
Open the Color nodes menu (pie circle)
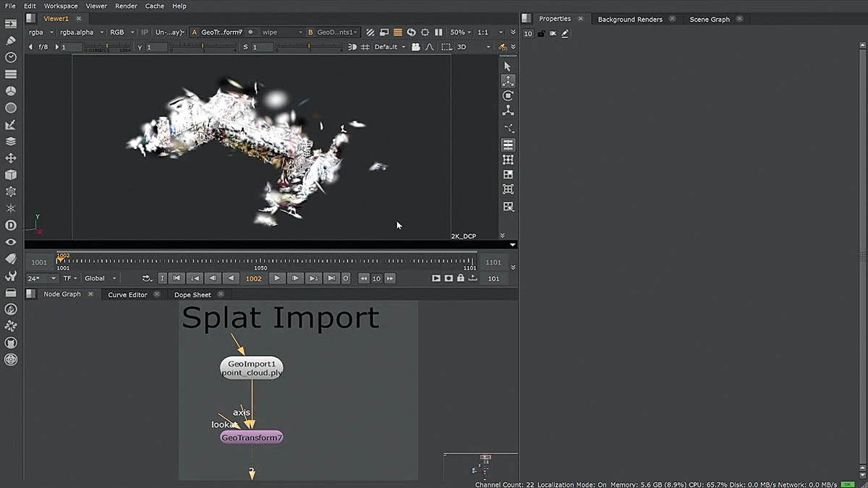[11, 91]
